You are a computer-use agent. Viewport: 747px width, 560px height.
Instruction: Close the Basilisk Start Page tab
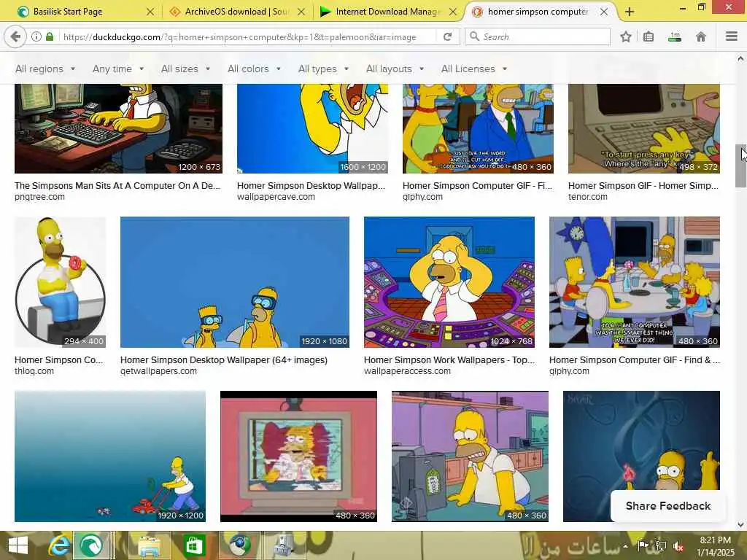(x=150, y=12)
